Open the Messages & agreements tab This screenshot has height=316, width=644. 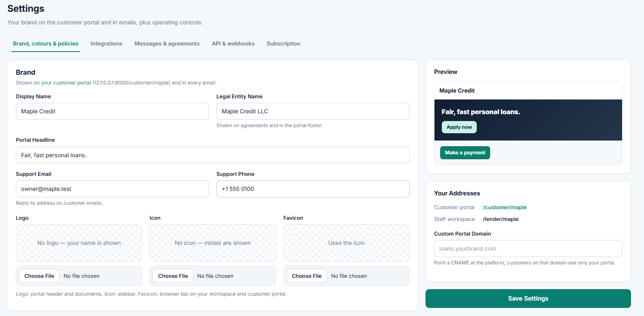(167, 43)
